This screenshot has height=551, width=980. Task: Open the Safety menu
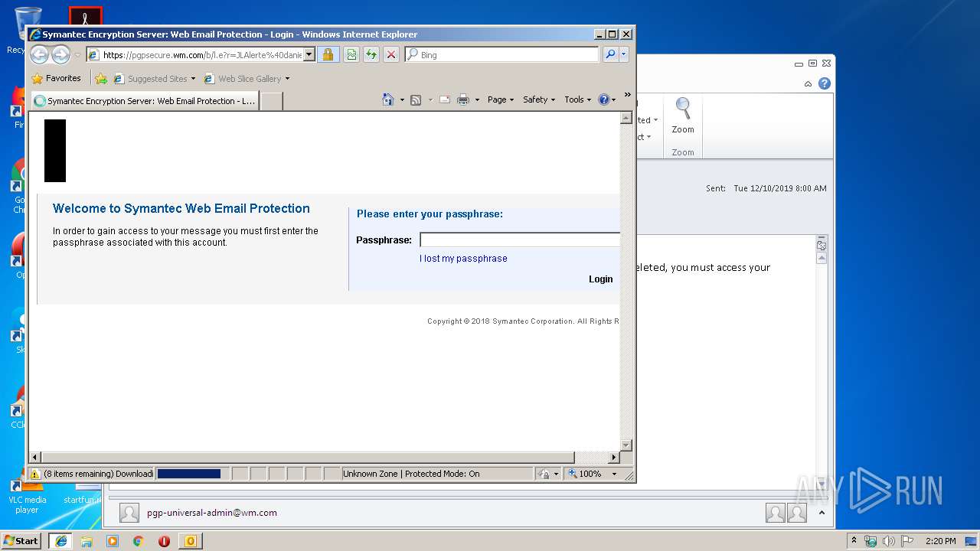click(539, 99)
